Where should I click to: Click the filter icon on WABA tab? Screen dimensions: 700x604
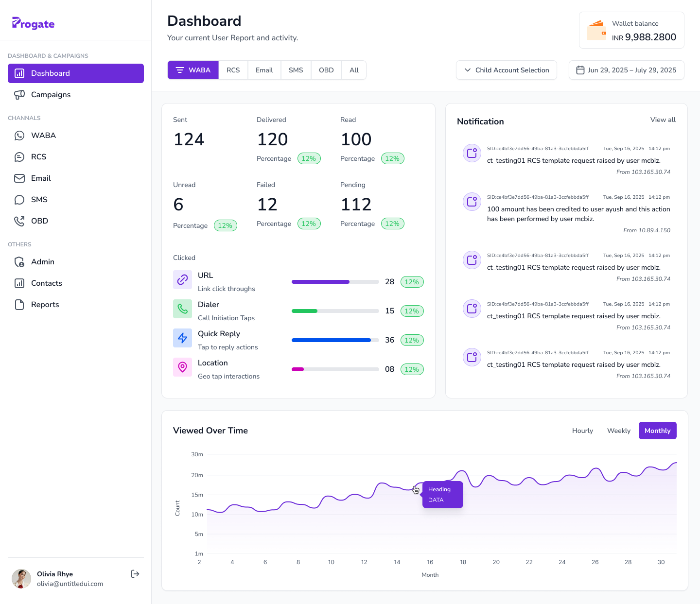180,70
